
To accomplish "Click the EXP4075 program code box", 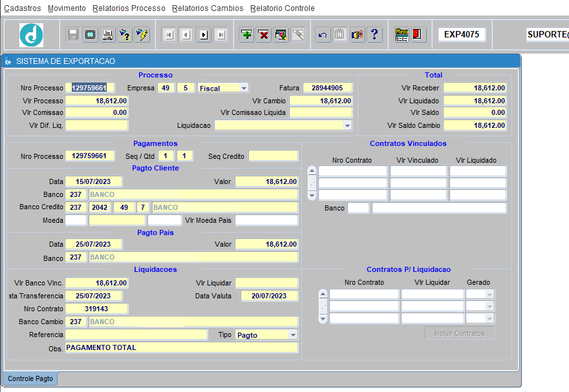I will pos(462,34).
